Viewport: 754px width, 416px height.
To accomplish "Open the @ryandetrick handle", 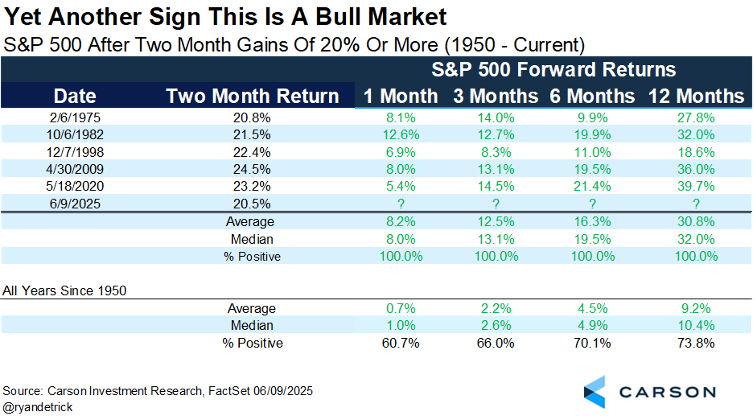I will point(40,404).
